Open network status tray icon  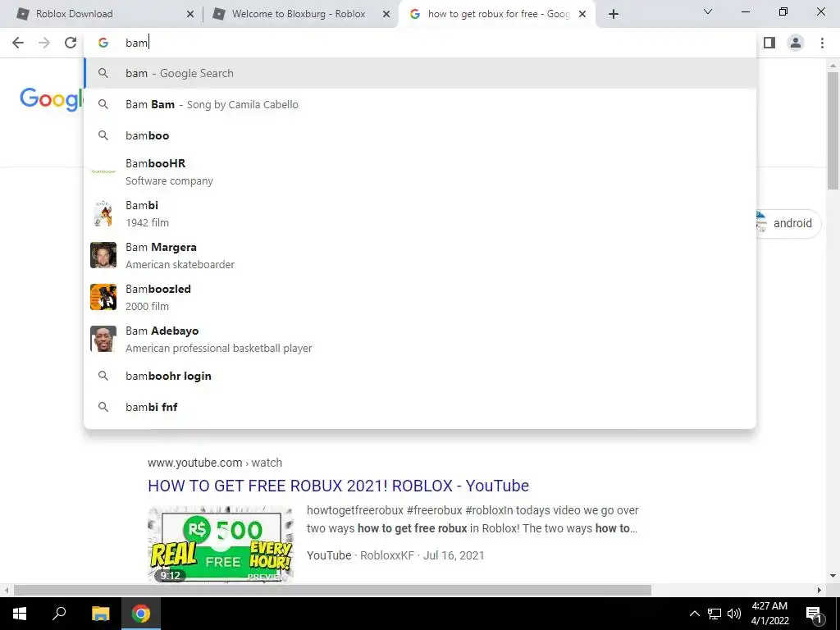[x=714, y=614]
